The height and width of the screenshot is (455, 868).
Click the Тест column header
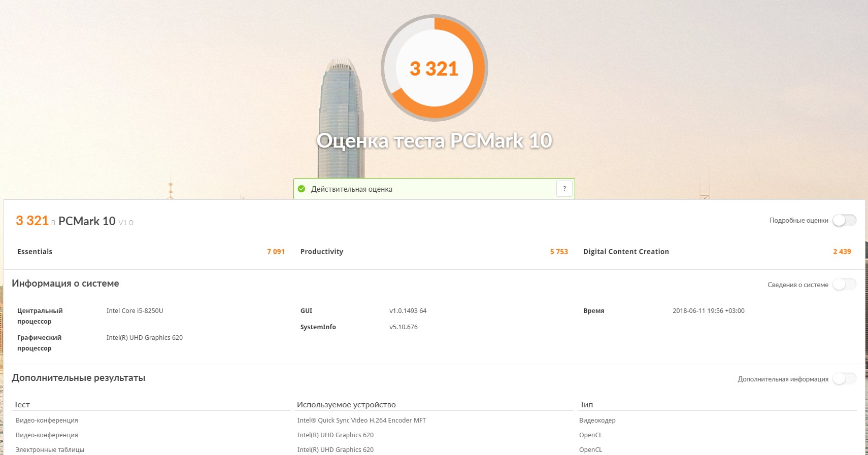pyautogui.click(x=22, y=405)
